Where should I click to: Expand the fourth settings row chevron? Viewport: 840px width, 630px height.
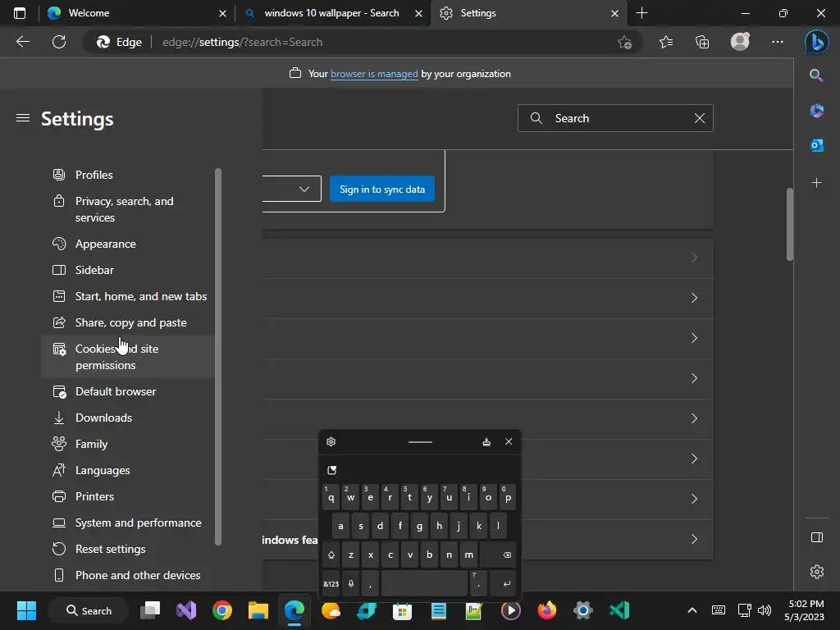(x=694, y=378)
